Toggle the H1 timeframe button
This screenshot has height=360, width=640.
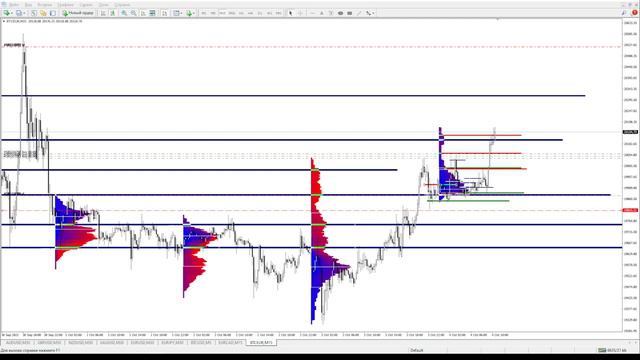[x=241, y=13]
